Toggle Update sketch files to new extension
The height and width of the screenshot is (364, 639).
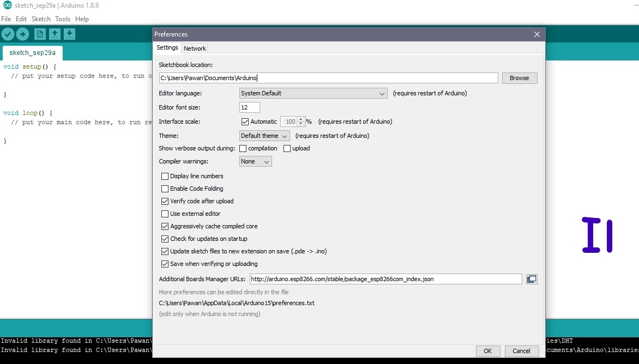tap(165, 252)
